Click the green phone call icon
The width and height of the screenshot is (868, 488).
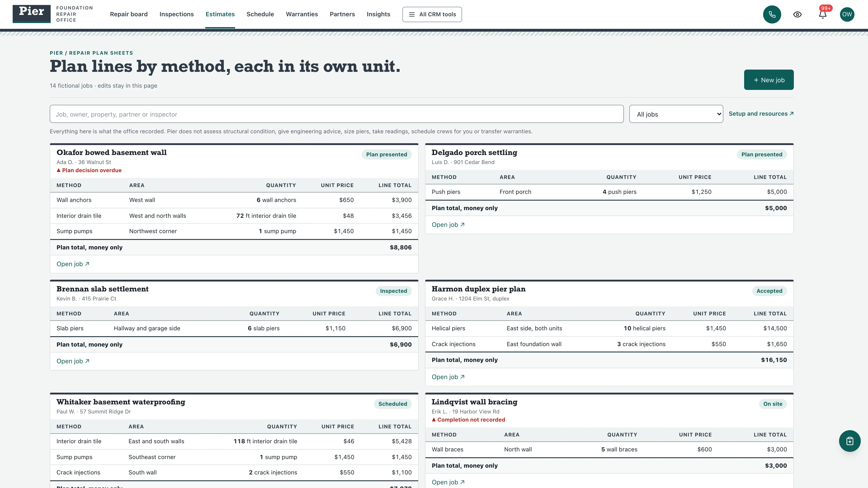(x=772, y=14)
